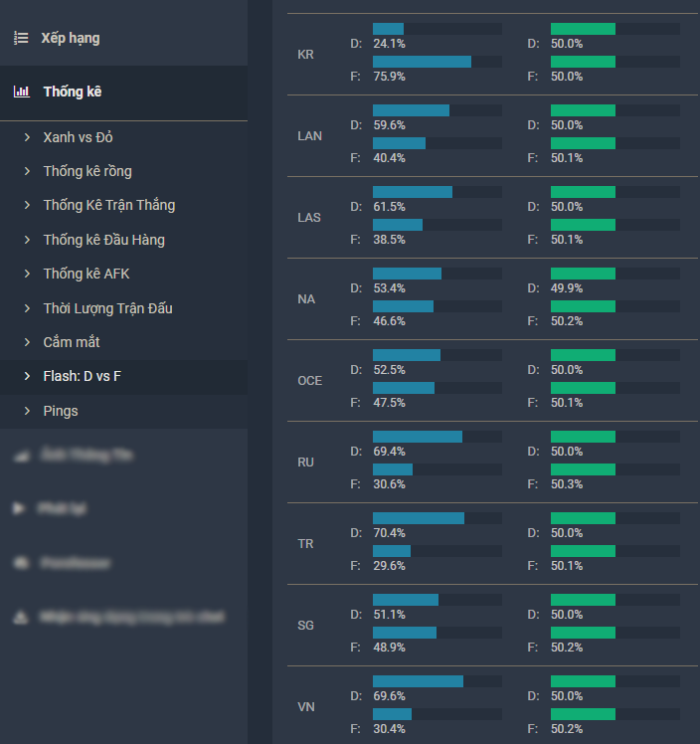Go to Thời Lượng Trận Đấu statistics
This screenshot has height=744, width=700.
point(107,308)
